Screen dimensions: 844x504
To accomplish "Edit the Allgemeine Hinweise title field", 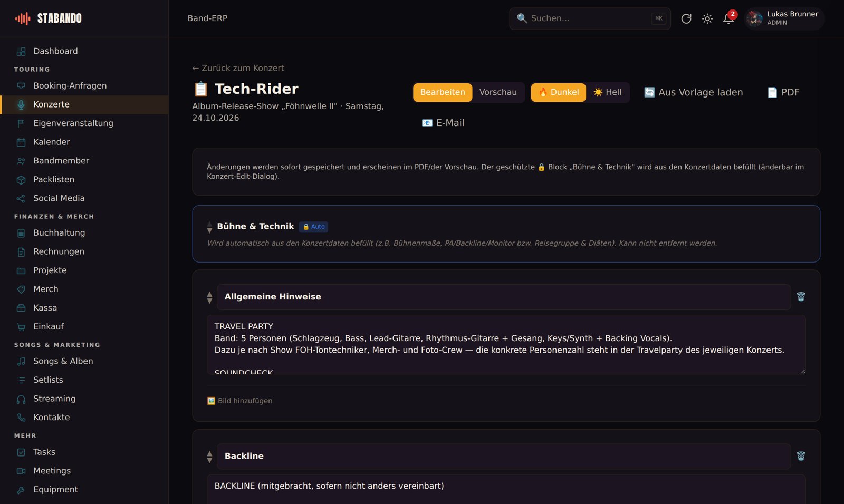I will [x=503, y=297].
